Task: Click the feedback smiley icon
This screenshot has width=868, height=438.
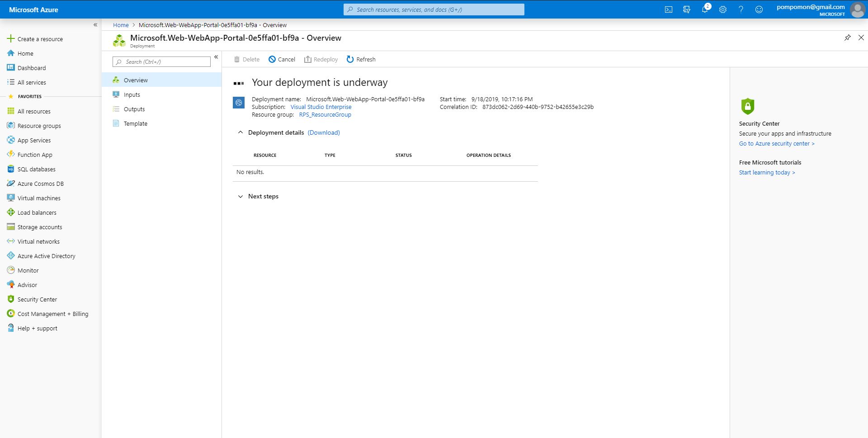Action: pyautogui.click(x=759, y=9)
